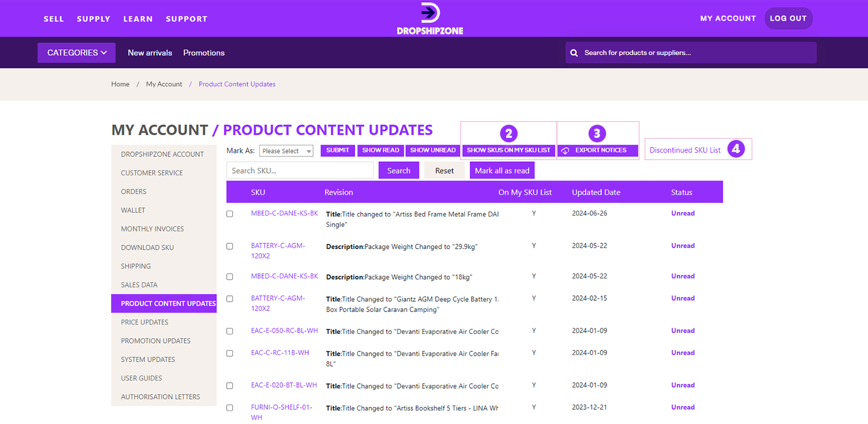This screenshot has height=424, width=868.
Task: Tick checkbox for EAC-E-050-RC-BL-WH row
Action: [x=229, y=331]
